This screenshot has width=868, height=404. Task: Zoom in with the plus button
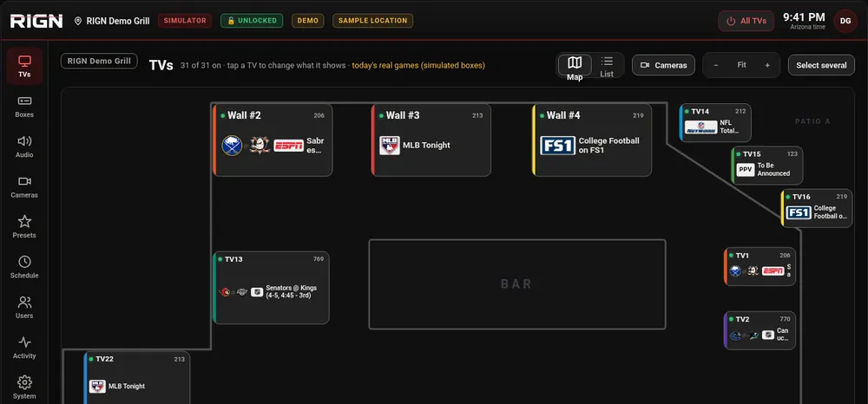[767, 65]
